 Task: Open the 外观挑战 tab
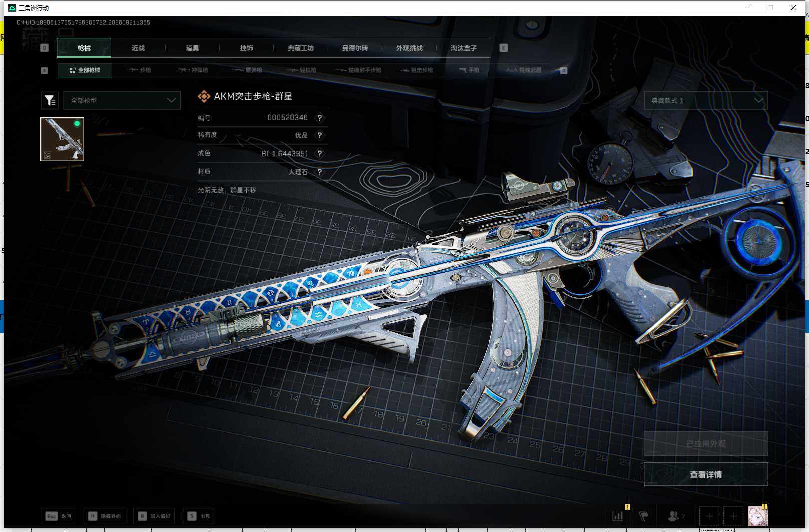coord(409,48)
